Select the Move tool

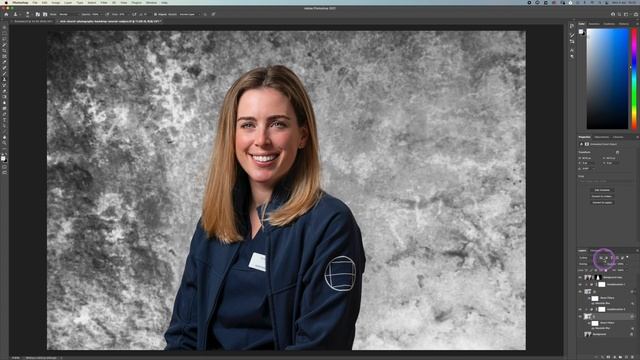4,28
